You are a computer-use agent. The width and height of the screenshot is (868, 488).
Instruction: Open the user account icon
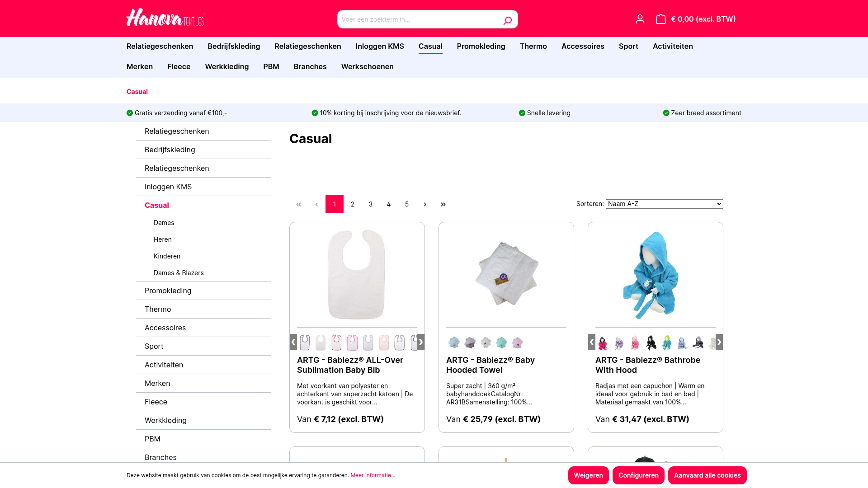(x=640, y=19)
